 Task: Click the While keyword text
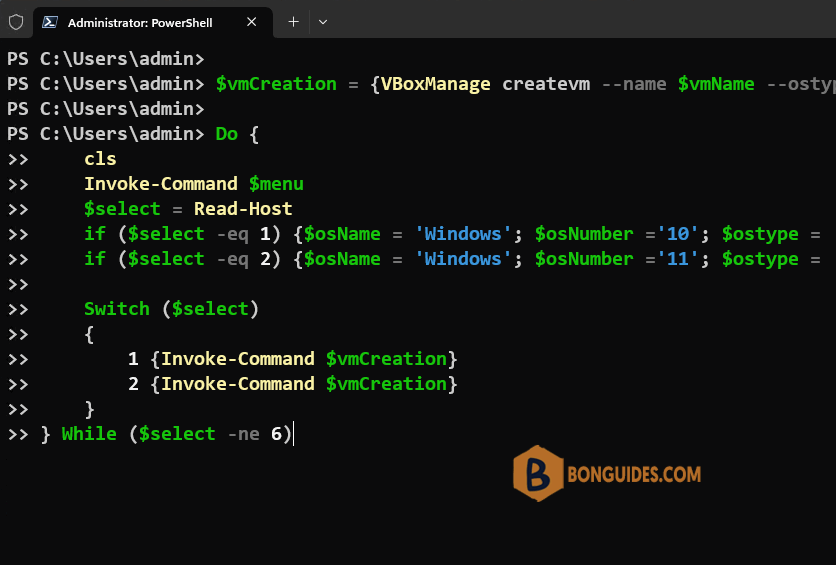click(x=89, y=434)
